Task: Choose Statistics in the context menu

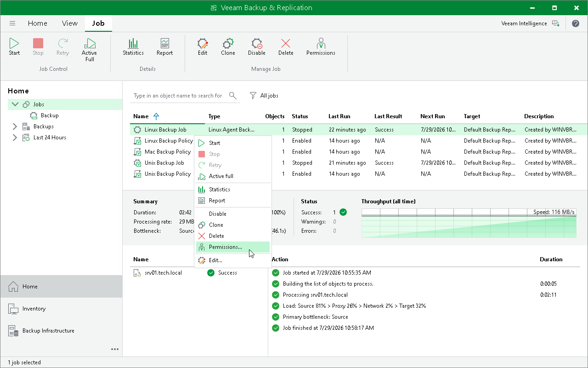Action: pos(233,190)
